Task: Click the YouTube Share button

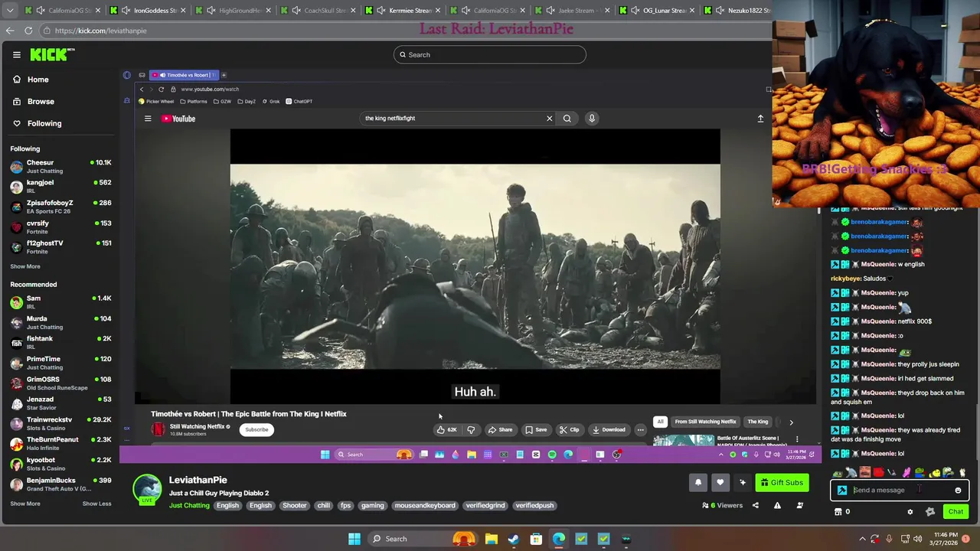Action: pos(501,430)
